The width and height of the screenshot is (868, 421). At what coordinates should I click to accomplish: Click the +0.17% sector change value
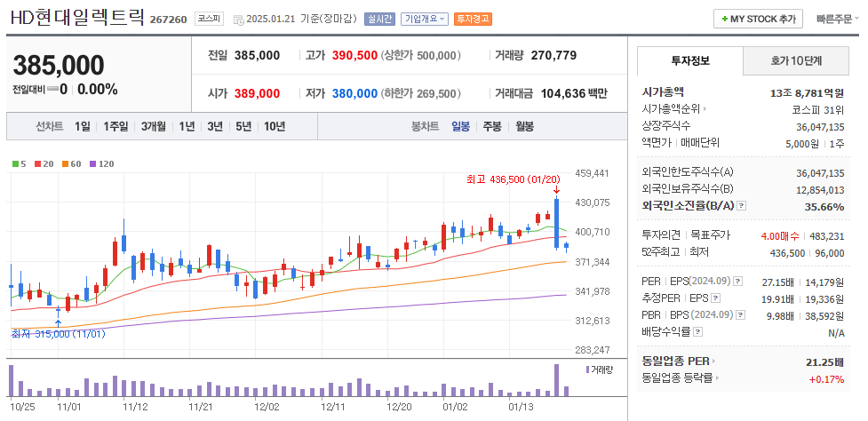point(826,379)
